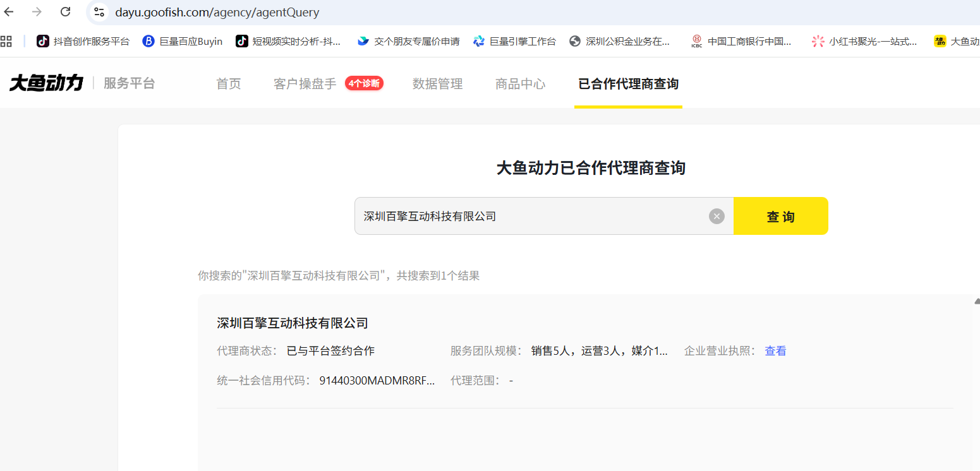Open the apps grid in bookmarks bar
The image size is (980, 471).
click(6, 42)
